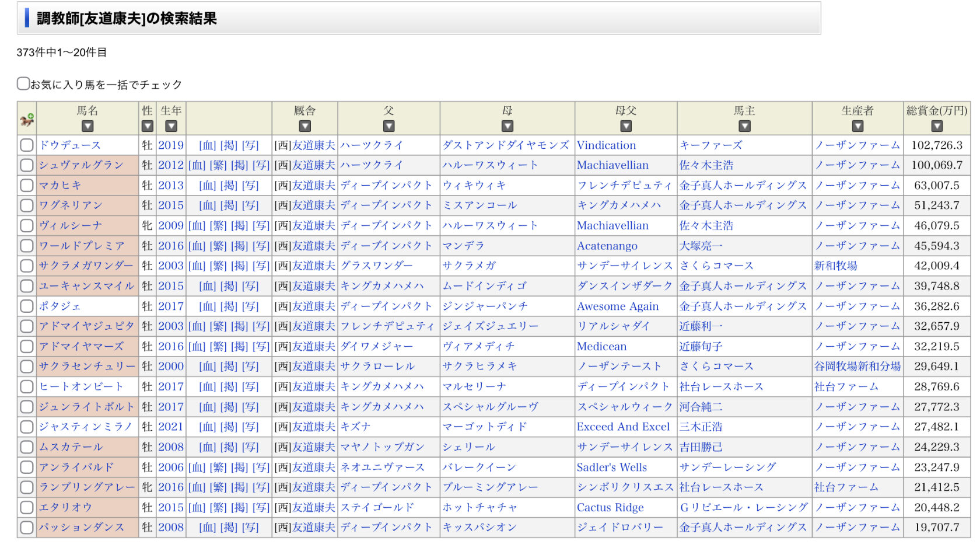The image size is (980, 544).
Task: Open photo icon for ワグネリアン
Action: [x=250, y=205]
